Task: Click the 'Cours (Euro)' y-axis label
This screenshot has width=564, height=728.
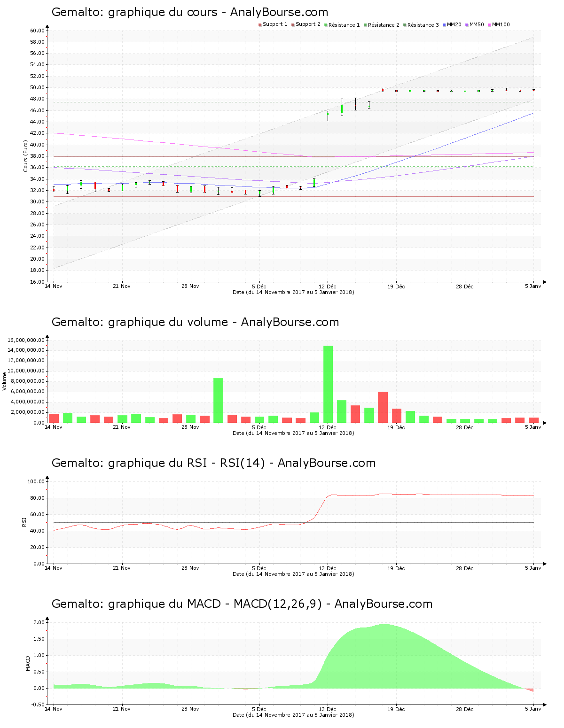Action: coord(26,156)
